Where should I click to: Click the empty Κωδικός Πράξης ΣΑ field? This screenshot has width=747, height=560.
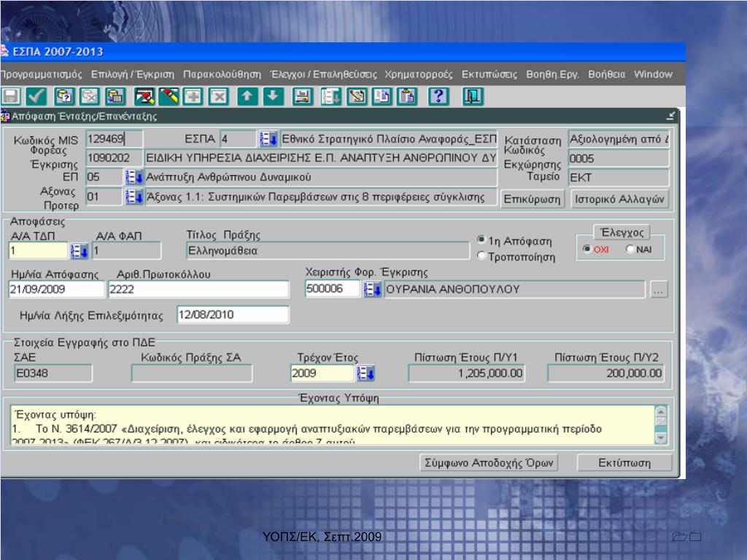point(192,373)
